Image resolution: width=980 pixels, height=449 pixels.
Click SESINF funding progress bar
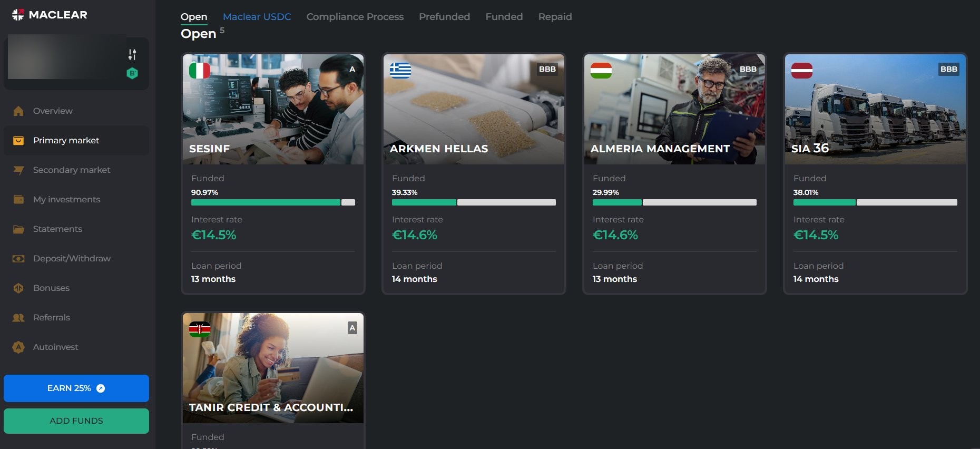(x=273, y=202)
